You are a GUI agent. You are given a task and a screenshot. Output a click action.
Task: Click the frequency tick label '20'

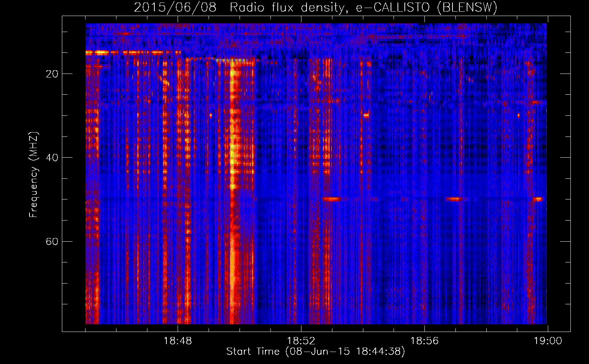[x=52, y=74]
